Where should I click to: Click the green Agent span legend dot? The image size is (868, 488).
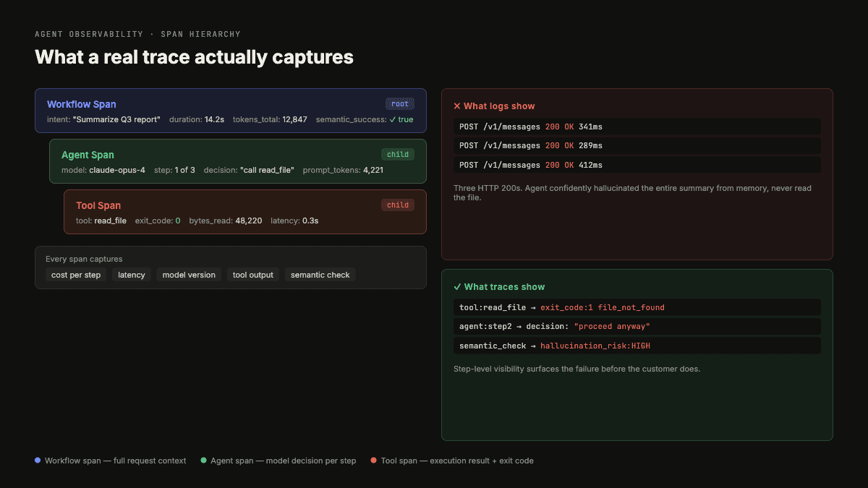pyautogui.click(x=204, y=461)
